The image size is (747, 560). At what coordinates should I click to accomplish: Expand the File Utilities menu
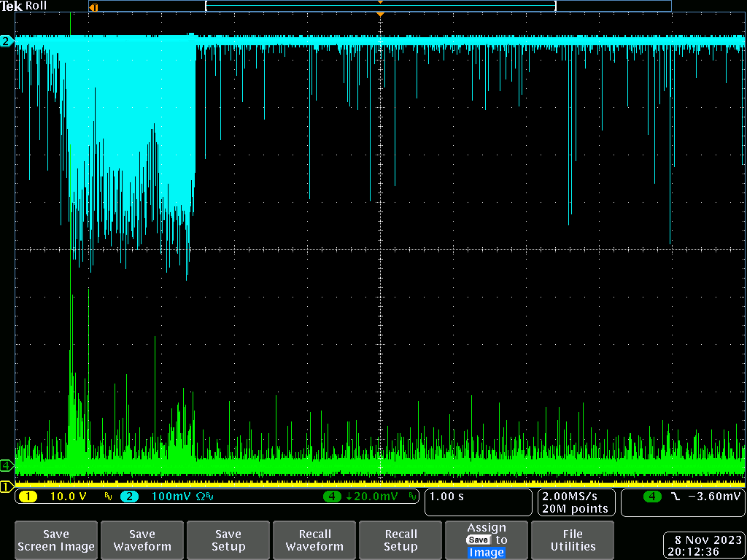point(573,540)
